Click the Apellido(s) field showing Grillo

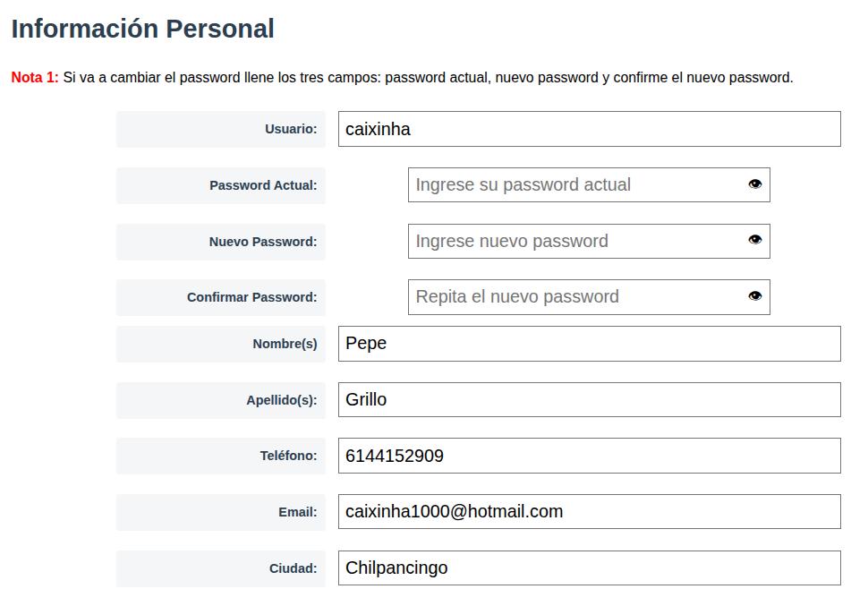[589, 399]
